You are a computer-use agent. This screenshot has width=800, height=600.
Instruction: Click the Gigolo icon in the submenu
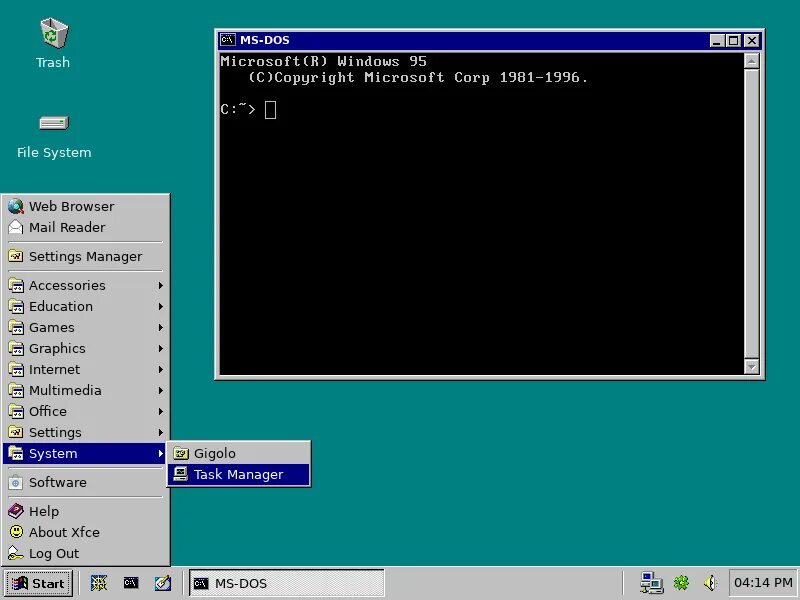point(181,453)
